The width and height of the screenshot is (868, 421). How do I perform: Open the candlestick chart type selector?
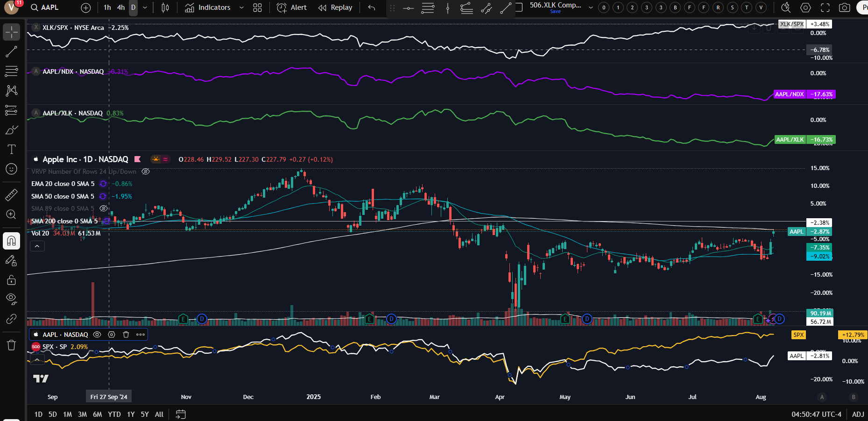point(165,7)
